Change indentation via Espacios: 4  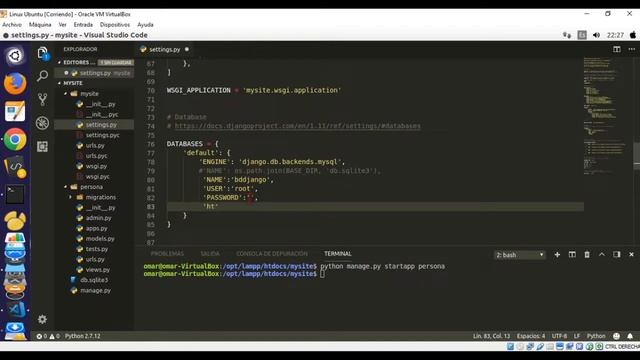(x=531, y=336)
